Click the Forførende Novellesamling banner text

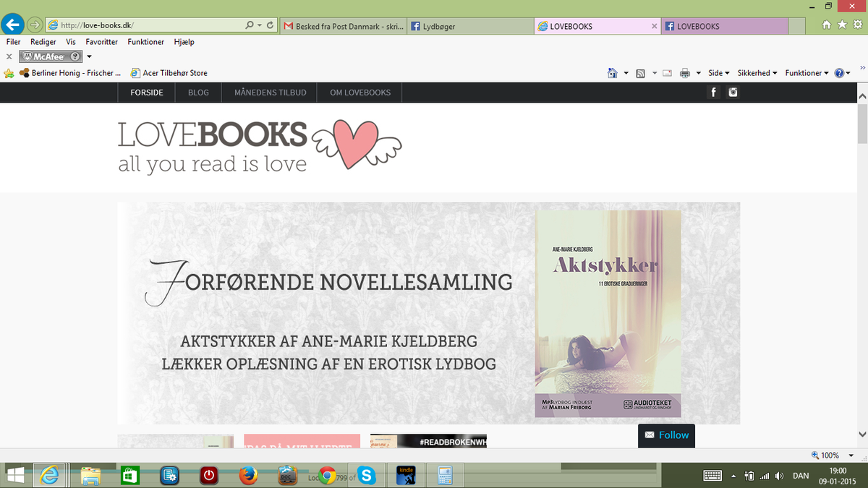329,281
